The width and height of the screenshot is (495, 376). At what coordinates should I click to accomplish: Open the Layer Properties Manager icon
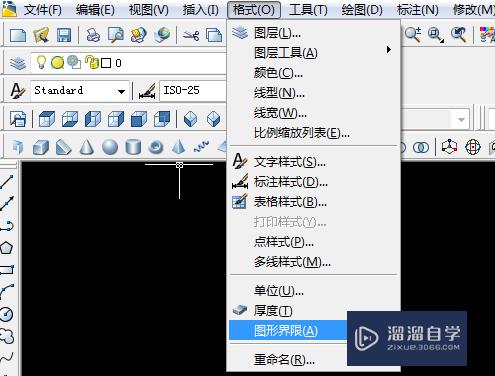click(17, 63)
